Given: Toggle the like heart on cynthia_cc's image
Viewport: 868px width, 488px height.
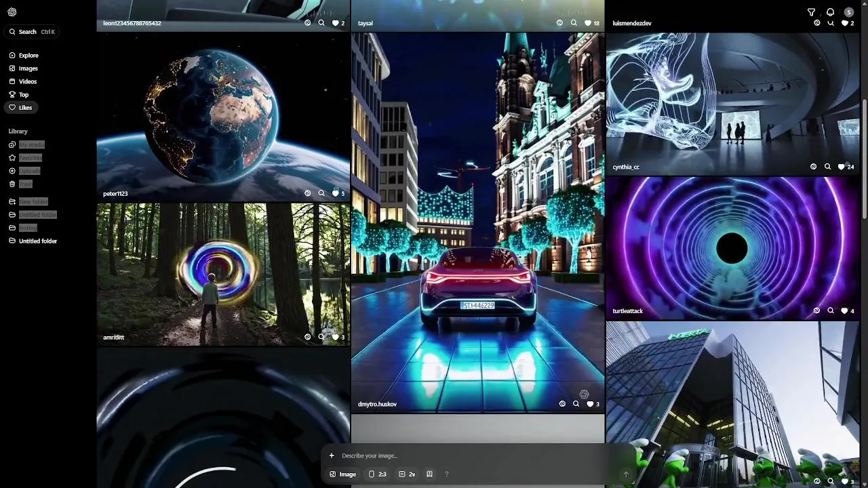Looking at the screenshot, I should click(842, 167).
